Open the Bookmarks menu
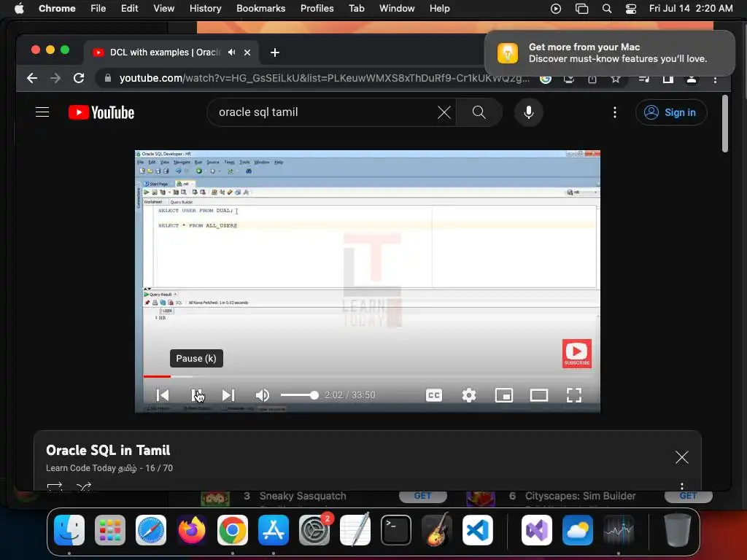This screenshot has width=747, height=560. pos(261,8)
